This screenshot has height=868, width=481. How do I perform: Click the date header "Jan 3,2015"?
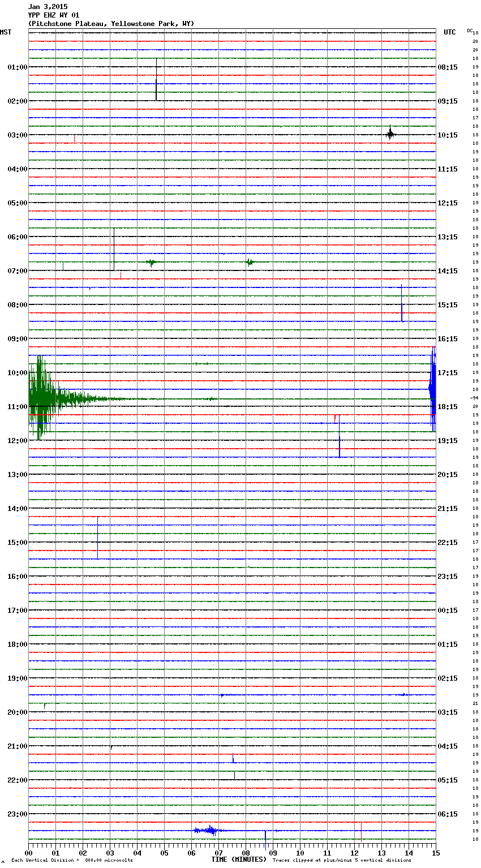(x=48, y=7)
